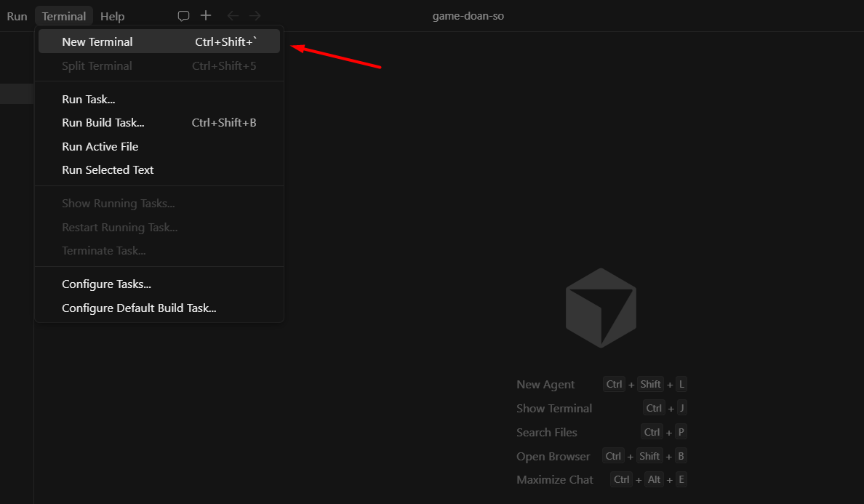Click Show Running Tasks... entry

[159, 204]
